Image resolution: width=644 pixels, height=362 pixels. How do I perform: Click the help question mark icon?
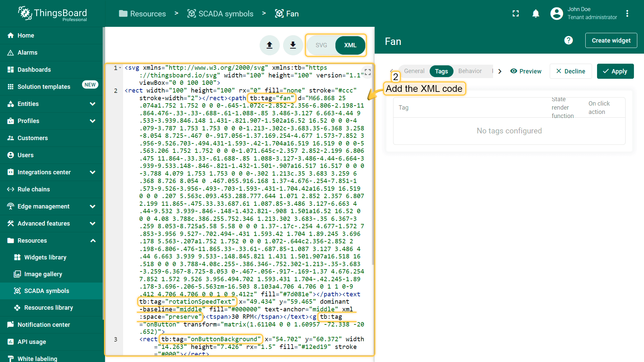click(x=568, y=41)
